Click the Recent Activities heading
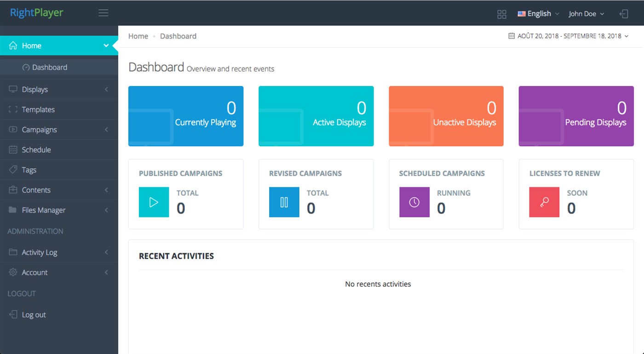 176,256
